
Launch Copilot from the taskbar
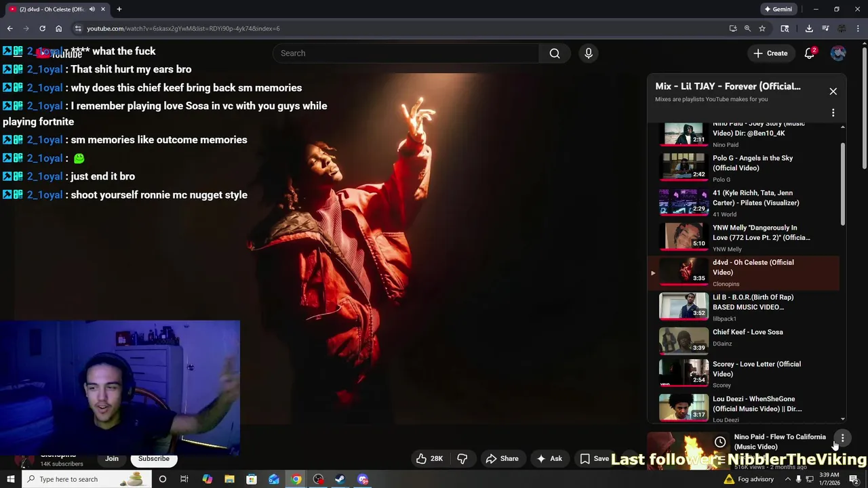pyautogui.click(x=207, y=479)
